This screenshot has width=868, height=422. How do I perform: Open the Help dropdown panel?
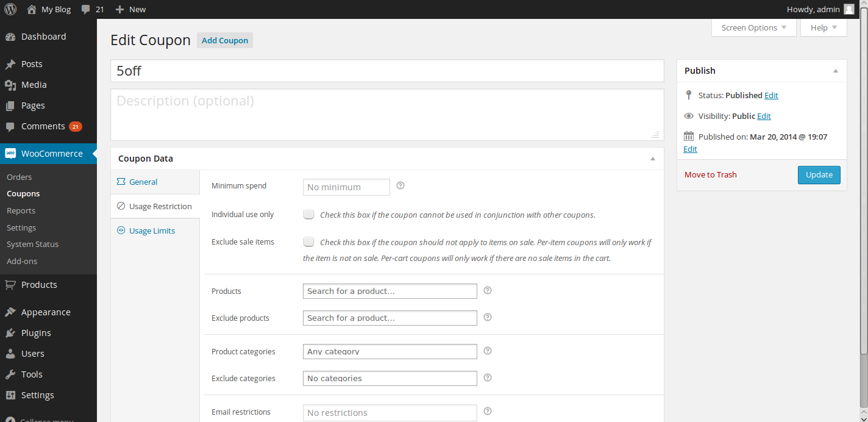[x=824, y=27]
